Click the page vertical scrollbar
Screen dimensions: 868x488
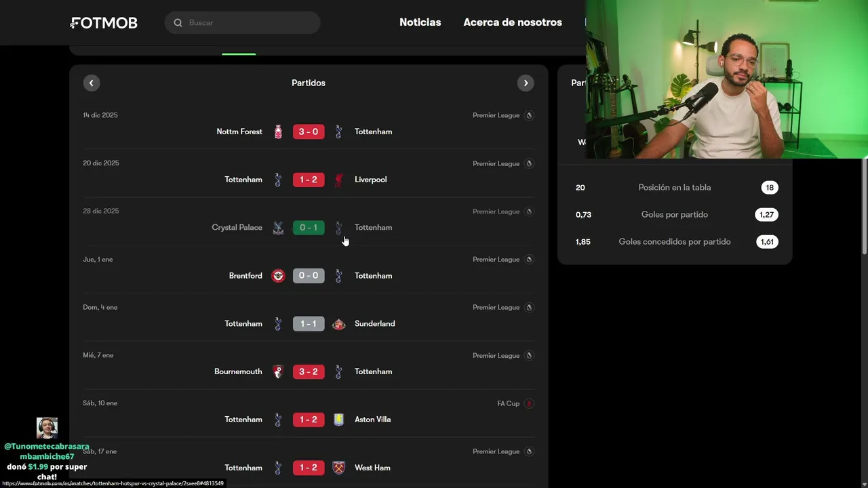(865, 207)
